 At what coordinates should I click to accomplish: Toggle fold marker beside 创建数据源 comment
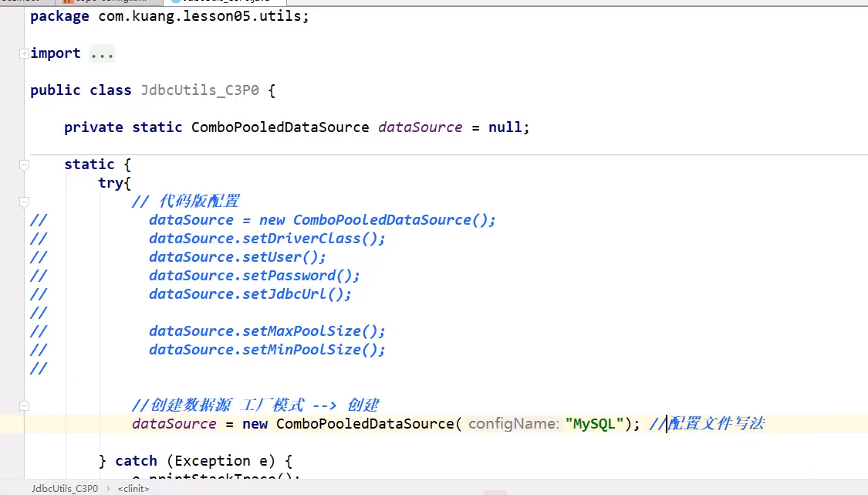(24, 405)
